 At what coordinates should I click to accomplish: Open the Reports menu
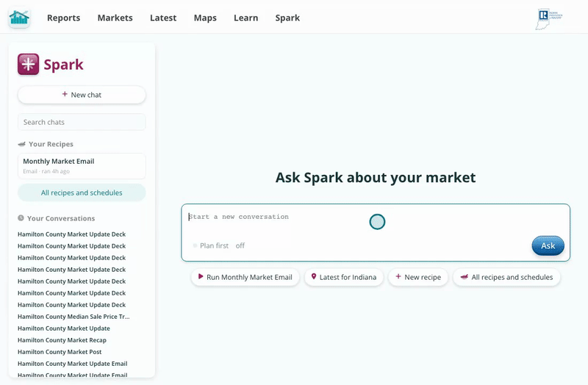pyautogui.click(x=63, y=18)
